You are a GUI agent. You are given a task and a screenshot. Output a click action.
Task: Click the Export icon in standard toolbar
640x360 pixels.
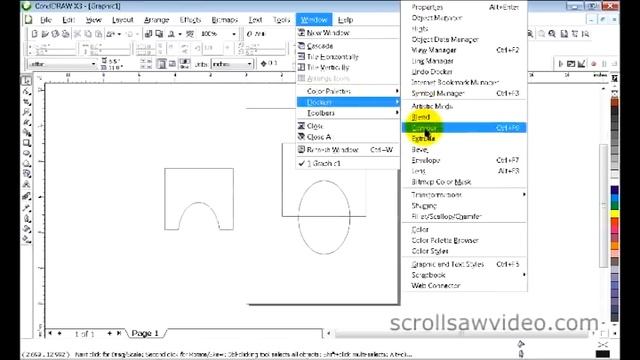pos(159,34)
